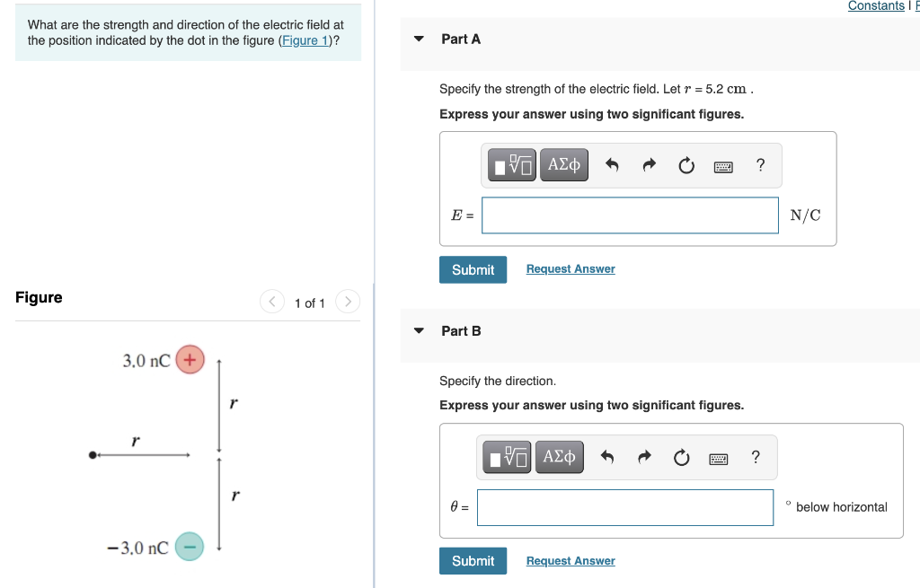The image size is (920, 588).
Task: Reset the Part A answer with circular arrow
Action: pyautogui.click(x=686, y=164)
